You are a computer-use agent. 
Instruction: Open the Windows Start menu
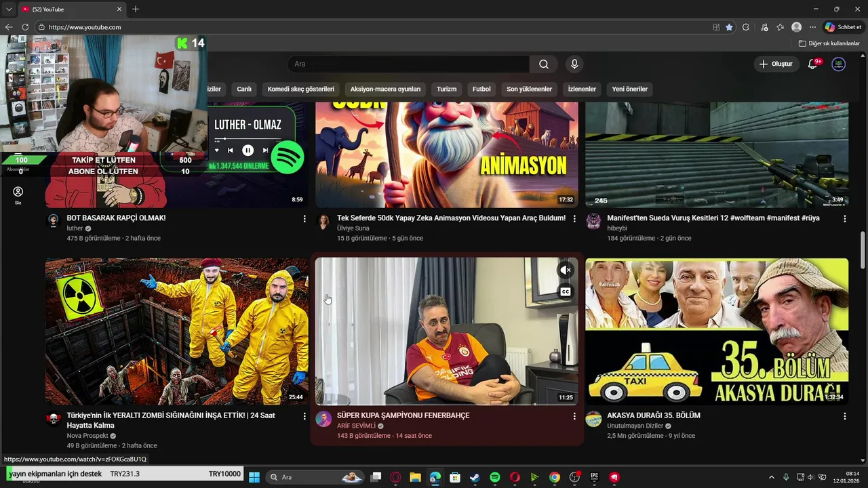point(254,477)
